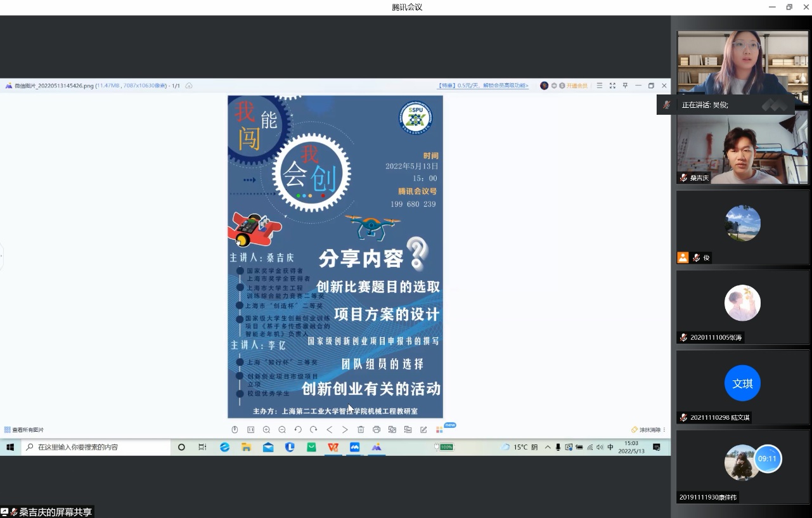Image resolution: width=812 pixels, height=518 pixels.
Task: Click participant tile named 俊
Action: click(x=742, y=228)
